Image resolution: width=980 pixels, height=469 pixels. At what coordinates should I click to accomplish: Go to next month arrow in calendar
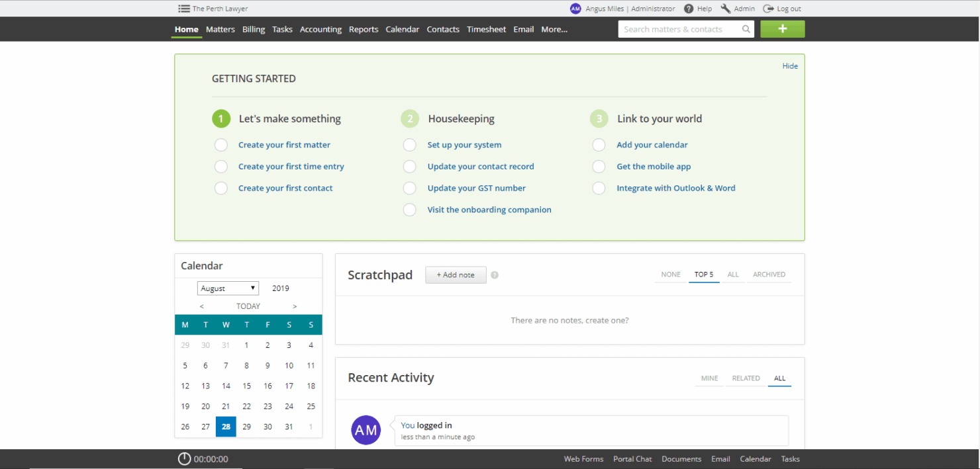tap(295, 306)
